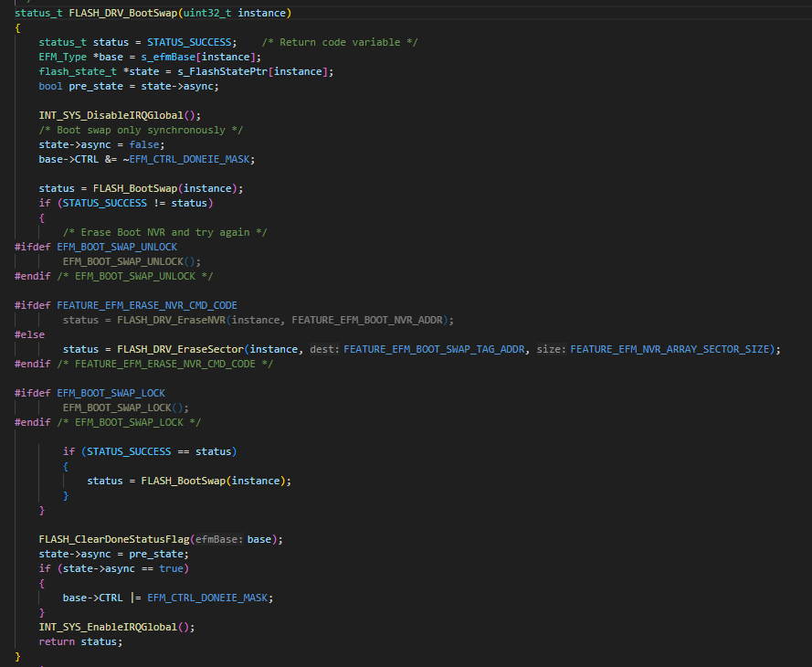This screenshot has height=667, width=812.
Task: Click the grayed-out FLASH_DRV_EraseNVR call
Action: tap(172, 320)
